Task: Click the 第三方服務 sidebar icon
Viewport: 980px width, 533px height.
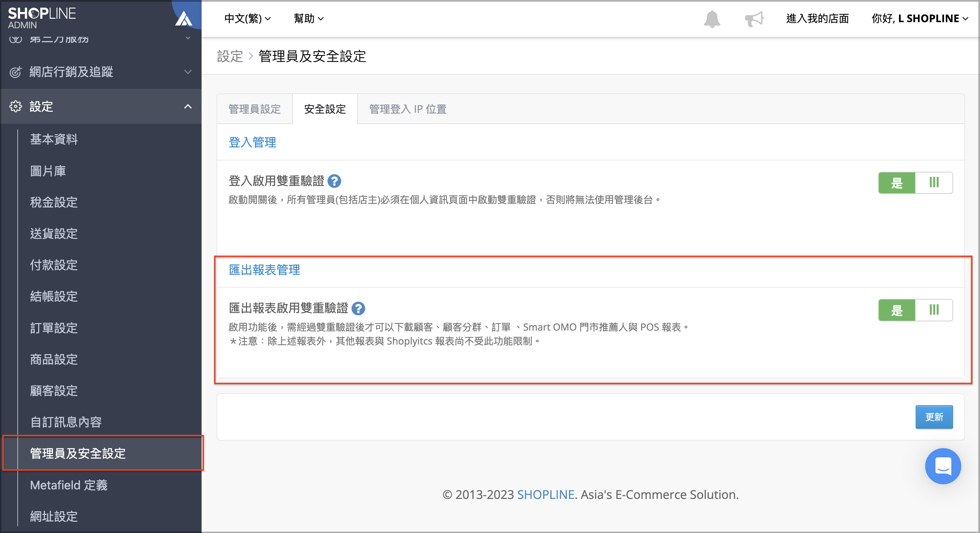Action: [x=15, y=38]
